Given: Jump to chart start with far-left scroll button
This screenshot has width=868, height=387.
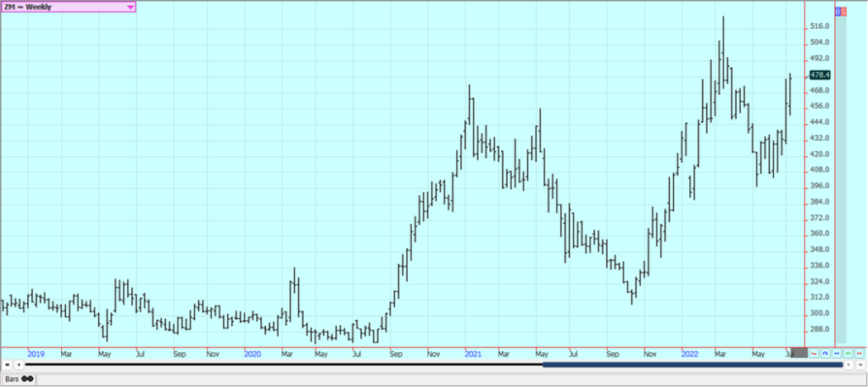Looking at the screenshot, I should tap(7, 365).
